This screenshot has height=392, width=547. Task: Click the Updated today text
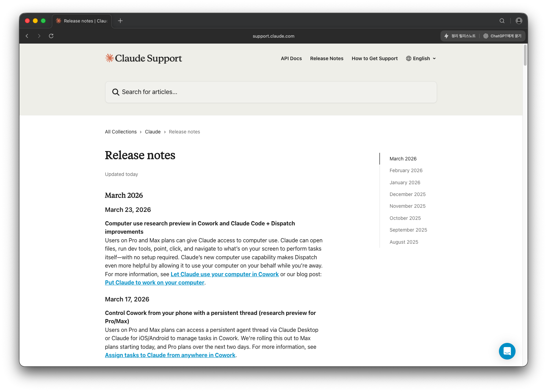[x=121, y=174]
